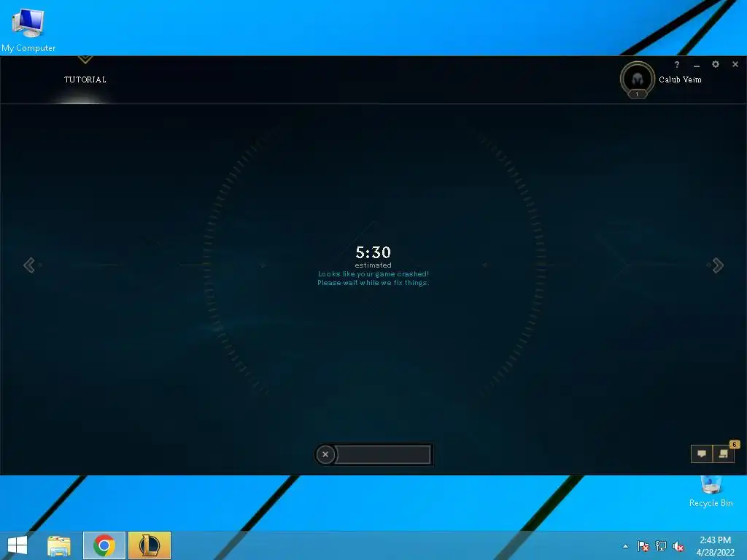Open client settings gear icon
This screenshot has width=747, height=560.
click(716, 64)
